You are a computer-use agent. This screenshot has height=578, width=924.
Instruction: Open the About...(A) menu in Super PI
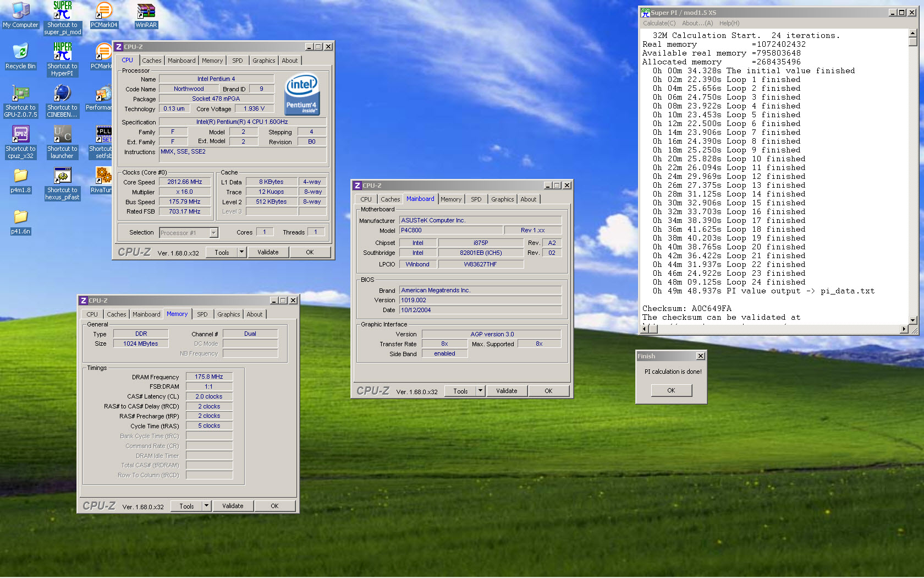click(697, 23)
